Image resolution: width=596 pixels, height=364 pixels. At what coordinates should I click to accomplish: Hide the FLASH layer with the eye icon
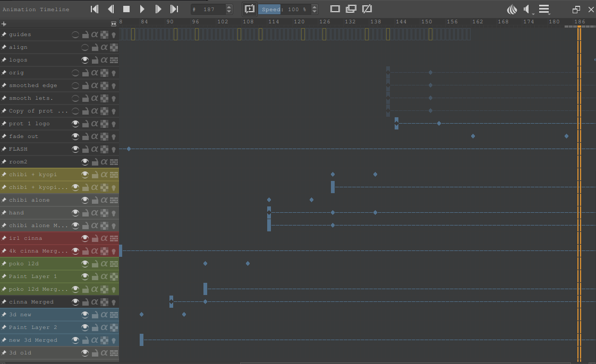pyautogui.click(x=75, y=149)
